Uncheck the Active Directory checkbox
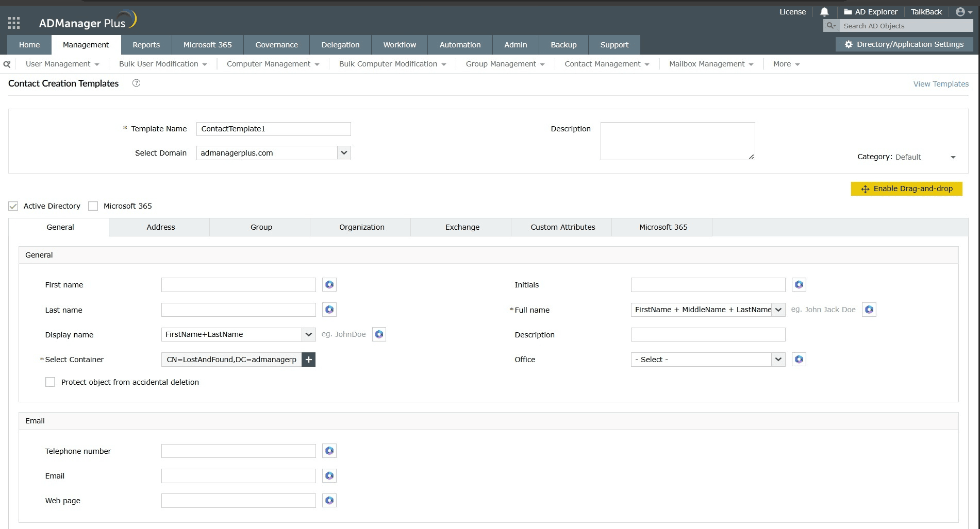The width and height of the screenshot is (980, 529). click(13, 206)
